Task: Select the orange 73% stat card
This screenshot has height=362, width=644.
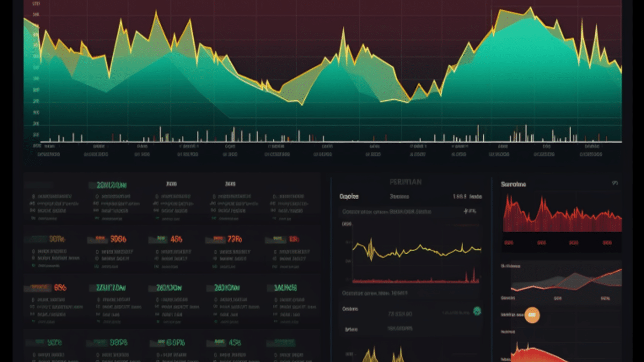Action: pyautogui.click(x=235, y=239)
